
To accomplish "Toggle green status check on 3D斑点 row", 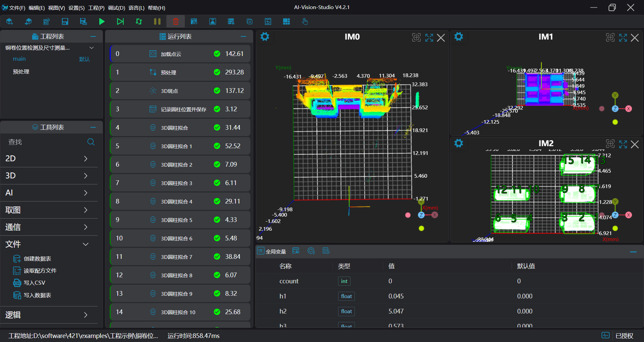I will click(x=217, y=91).
